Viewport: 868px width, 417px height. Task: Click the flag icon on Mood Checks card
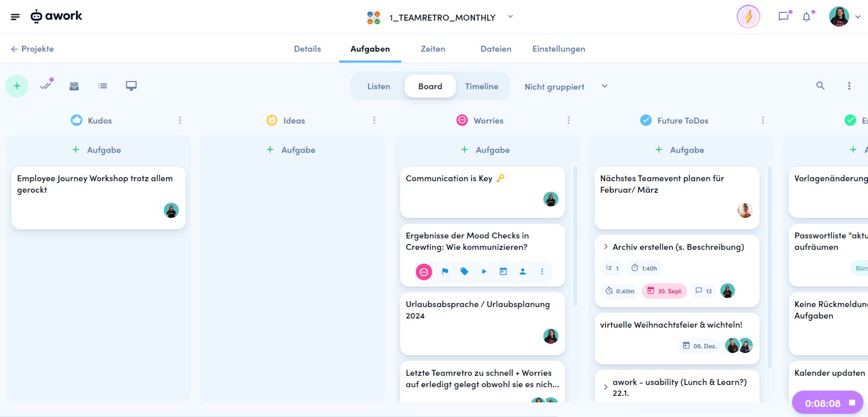tap(445, 271)
